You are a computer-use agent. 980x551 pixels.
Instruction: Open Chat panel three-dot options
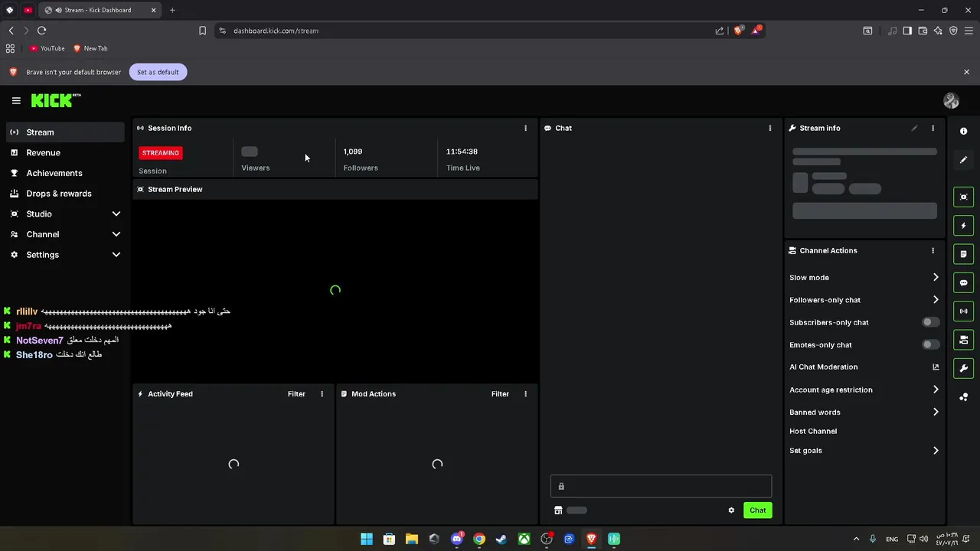(x=770, y=128)
